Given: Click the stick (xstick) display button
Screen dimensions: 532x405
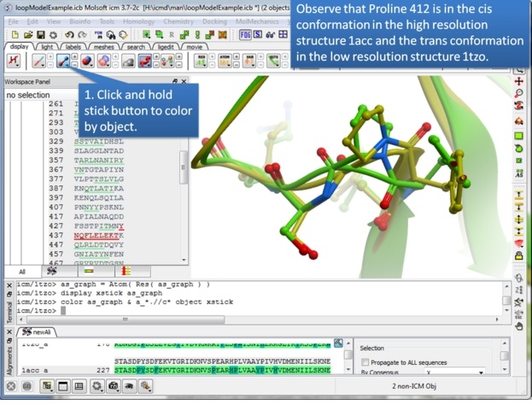Looking at the screenshot, I should click(63, 62).
